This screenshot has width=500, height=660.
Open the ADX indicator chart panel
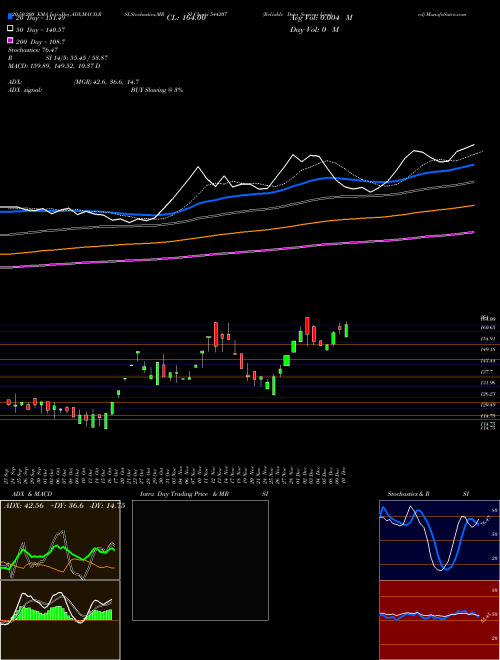pos(60,540)
